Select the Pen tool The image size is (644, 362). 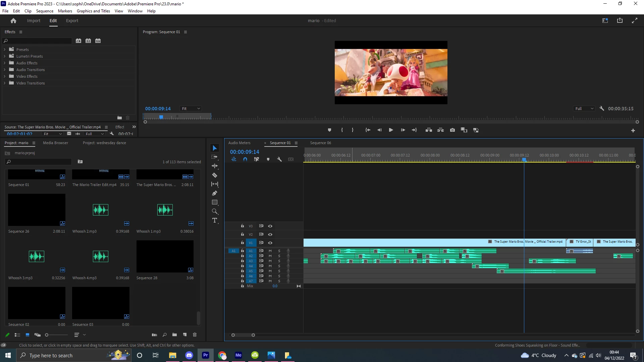pyautogui.click(x=215, y=193)
